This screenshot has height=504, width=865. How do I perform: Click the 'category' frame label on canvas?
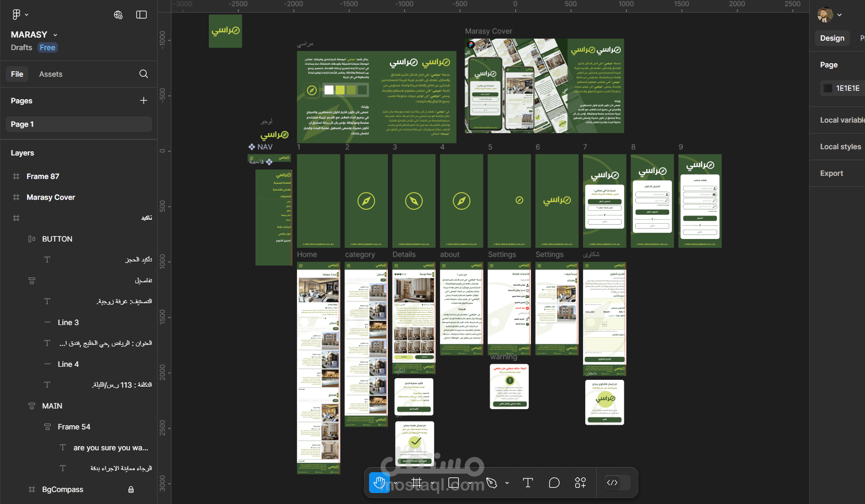point(360,255)
